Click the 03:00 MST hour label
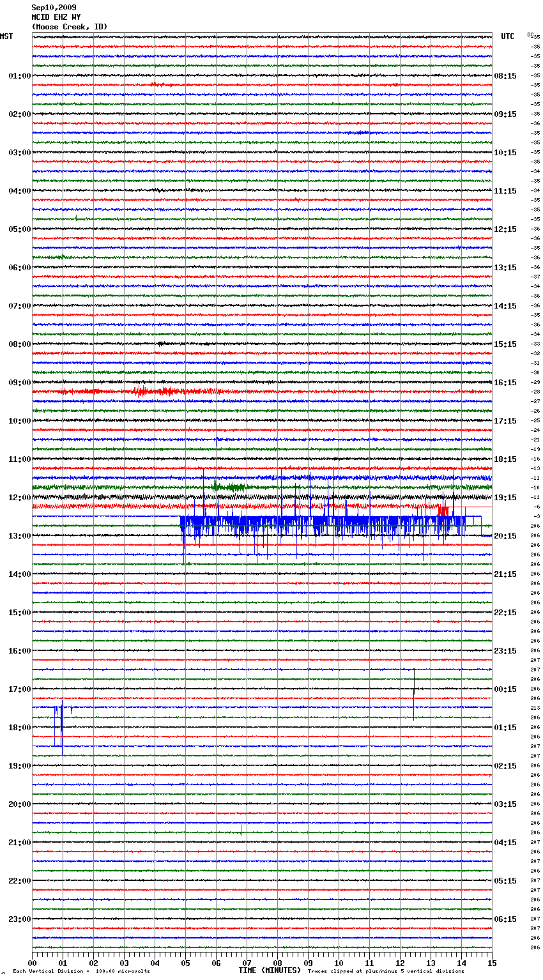The width and height of the screenshot is (543, 980). click(x=20, y=152)
